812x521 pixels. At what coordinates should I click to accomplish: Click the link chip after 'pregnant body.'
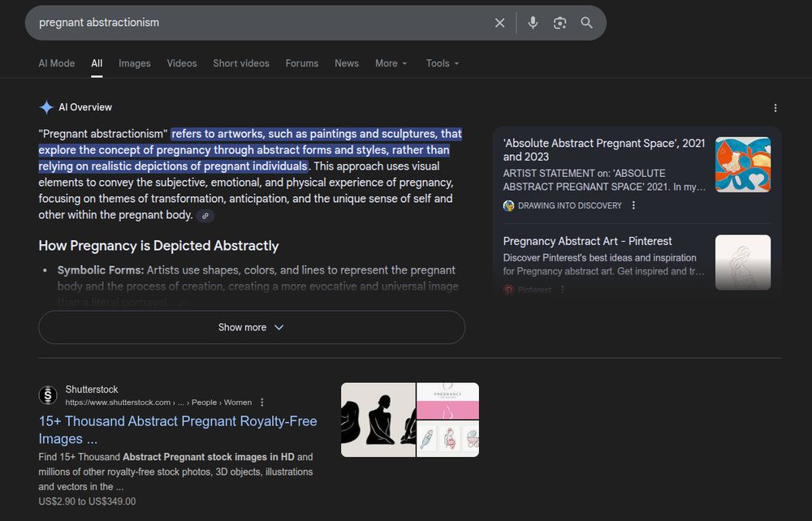coord(205,216)
